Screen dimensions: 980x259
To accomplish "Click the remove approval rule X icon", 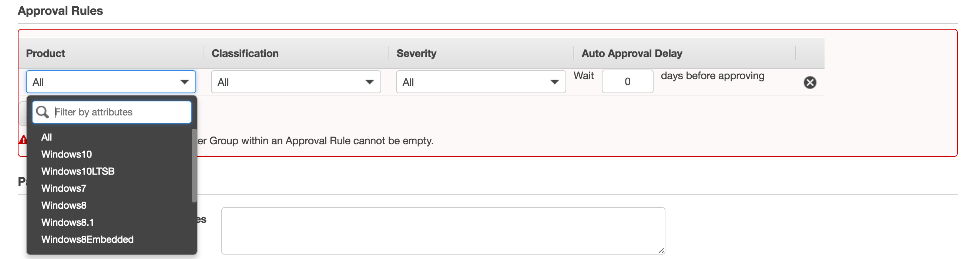I will [809, 82].
